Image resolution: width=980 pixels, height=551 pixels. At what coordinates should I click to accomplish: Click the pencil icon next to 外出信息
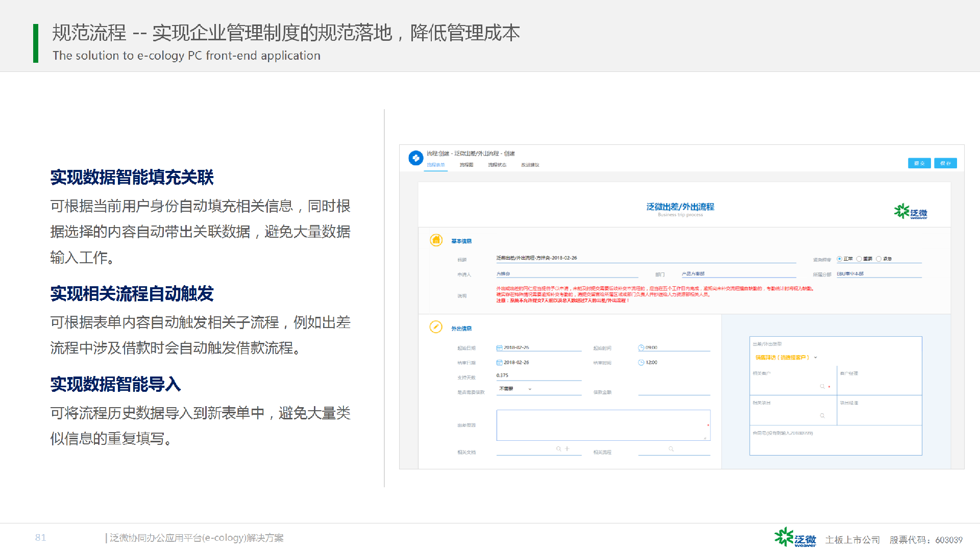click(436, 327)
